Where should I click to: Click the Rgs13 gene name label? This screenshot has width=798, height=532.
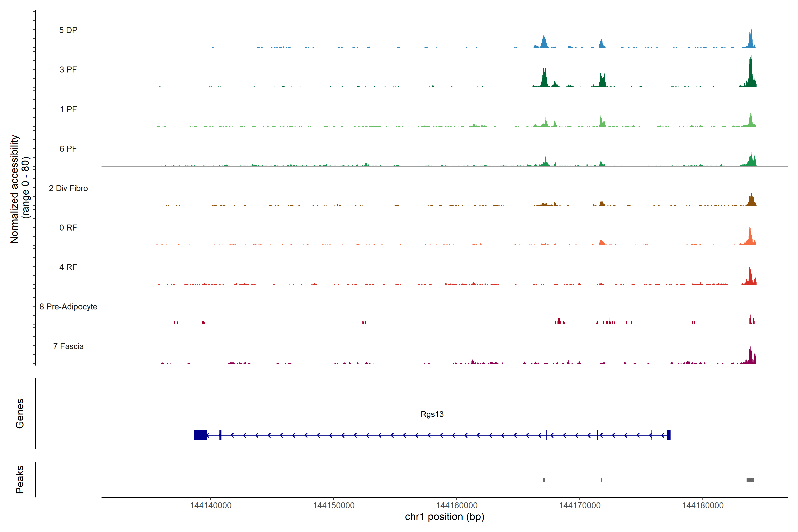[x=432, y=414]
